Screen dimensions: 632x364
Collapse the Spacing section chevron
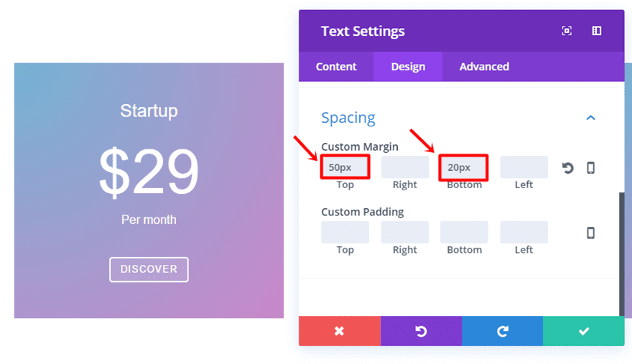point(590,118)
